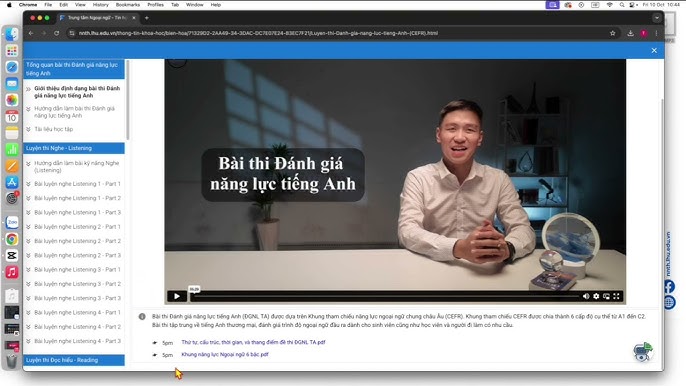Close the Trung tâm Ngoại ngữ tab
Viewport: 686px width, 386px height.
134,18
